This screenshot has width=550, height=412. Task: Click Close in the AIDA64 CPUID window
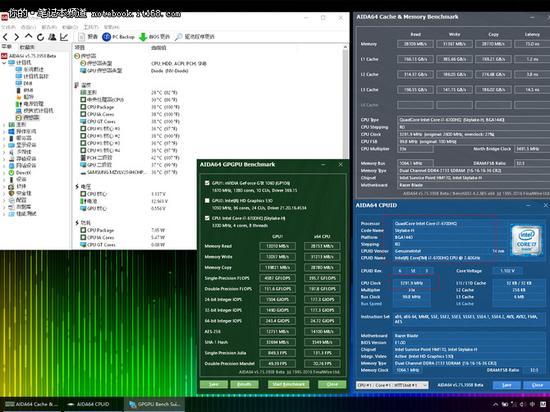537,385
